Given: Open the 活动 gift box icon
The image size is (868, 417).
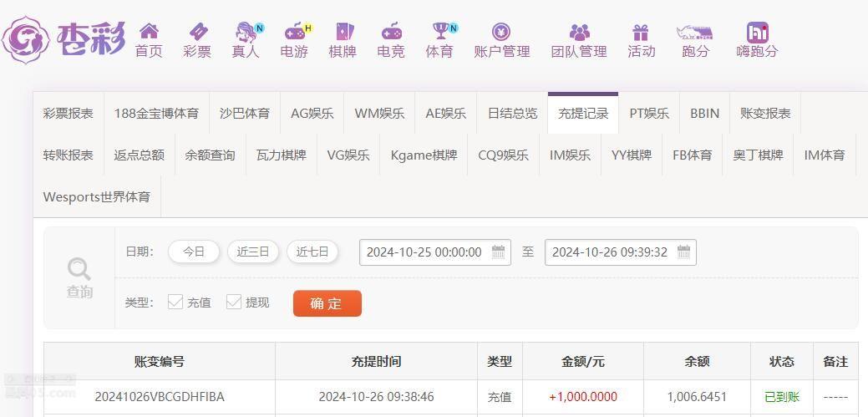Looking at the screenshot, I should [641, 32].
